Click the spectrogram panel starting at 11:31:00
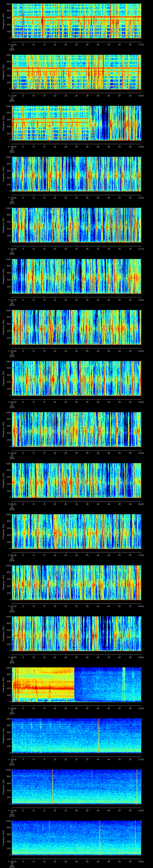Image resolution: width=153 pixels, height=868 pixels. (x=77, y=787)
